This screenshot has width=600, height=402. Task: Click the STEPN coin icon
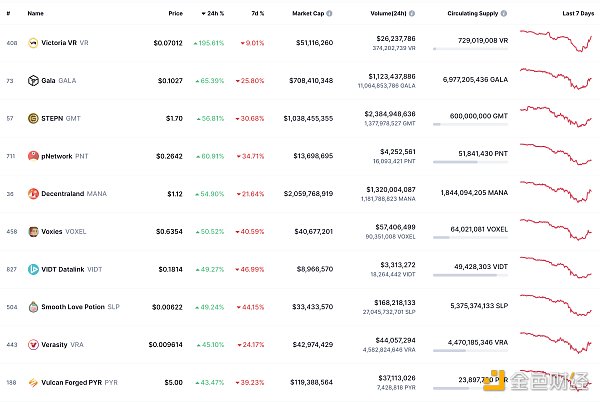pos(32,118)
